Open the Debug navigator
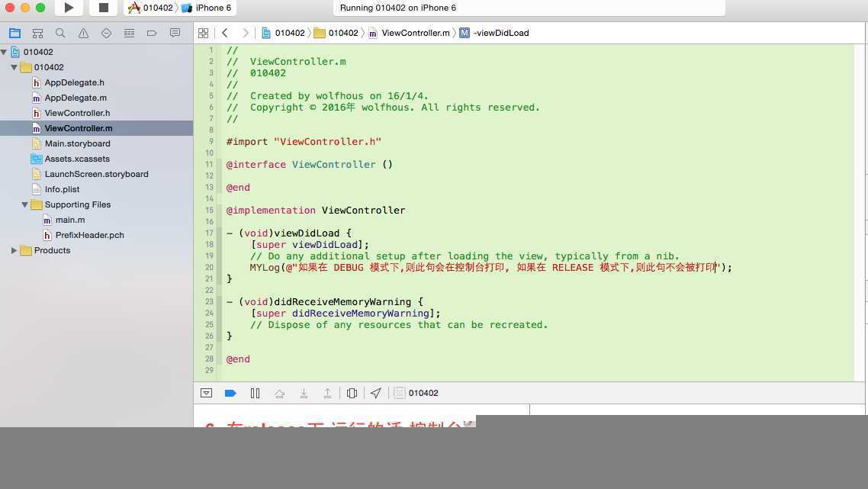Image resolution: width=868 pixels, height=489 pixels. (129, 34)
